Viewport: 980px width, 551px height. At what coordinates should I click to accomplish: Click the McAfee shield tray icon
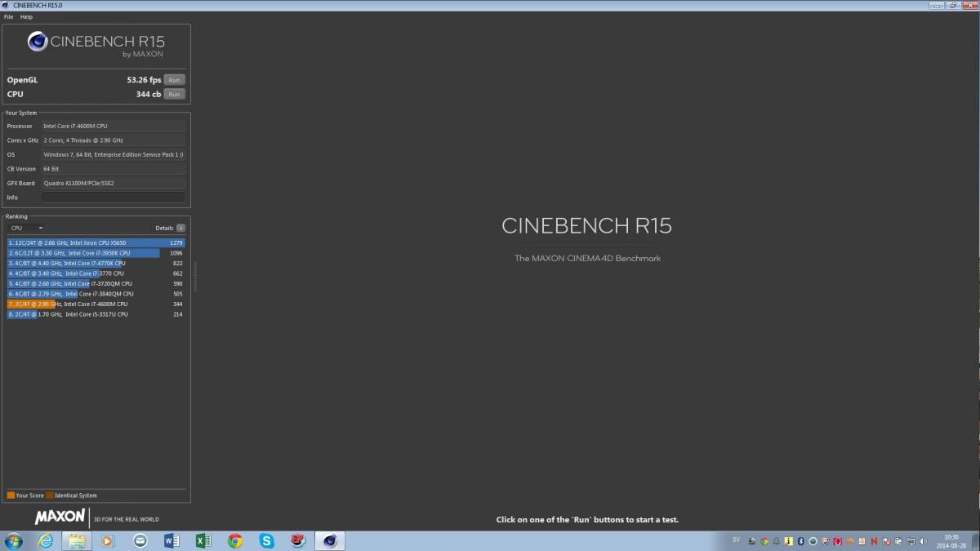point(825,541)
